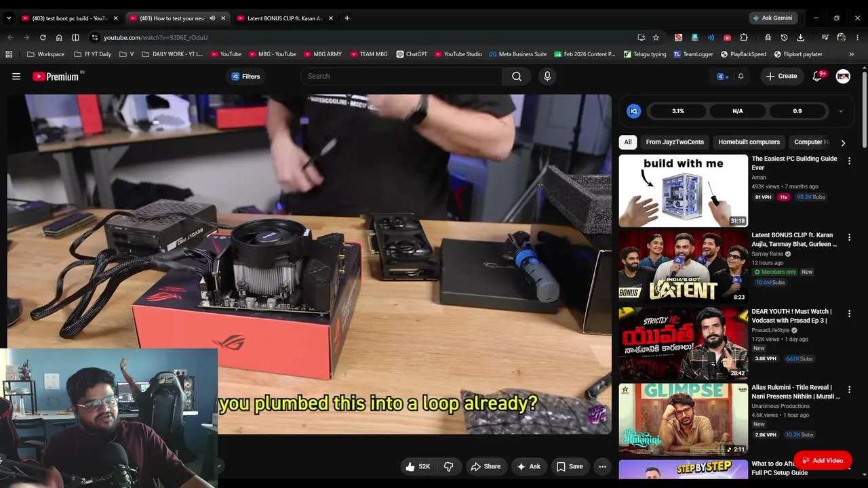The image size is (868, 488).
Task: Expand the vidIQ stats panel chevron
Action: 841,111
